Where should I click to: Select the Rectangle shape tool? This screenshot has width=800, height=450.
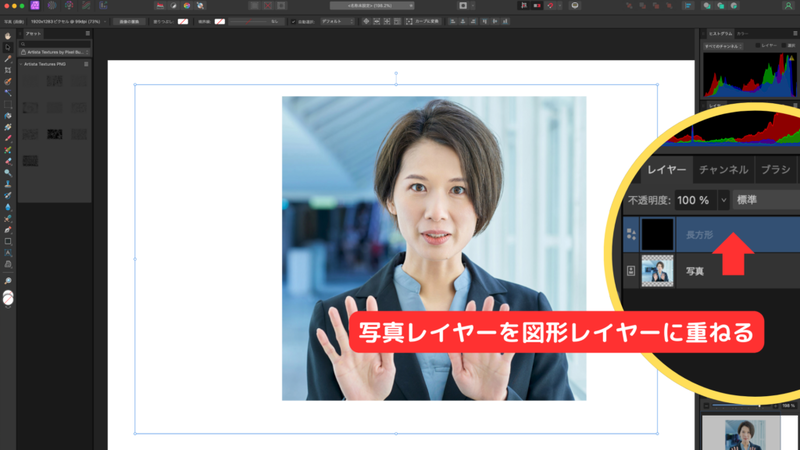tap(8, 241)
